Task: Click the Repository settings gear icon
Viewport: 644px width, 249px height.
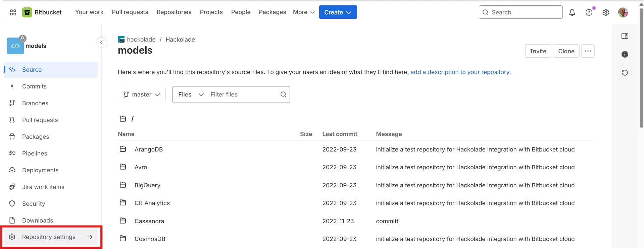Action: 12,237
